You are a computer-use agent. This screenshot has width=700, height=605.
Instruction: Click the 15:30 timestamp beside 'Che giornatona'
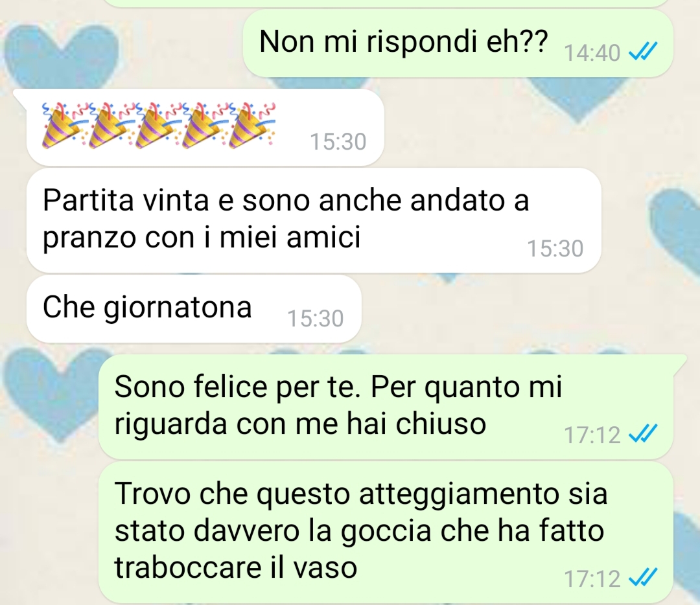click(x=315, y=319)
